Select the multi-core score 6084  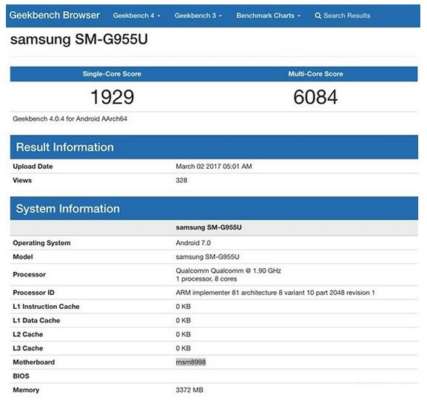[315, 97]
